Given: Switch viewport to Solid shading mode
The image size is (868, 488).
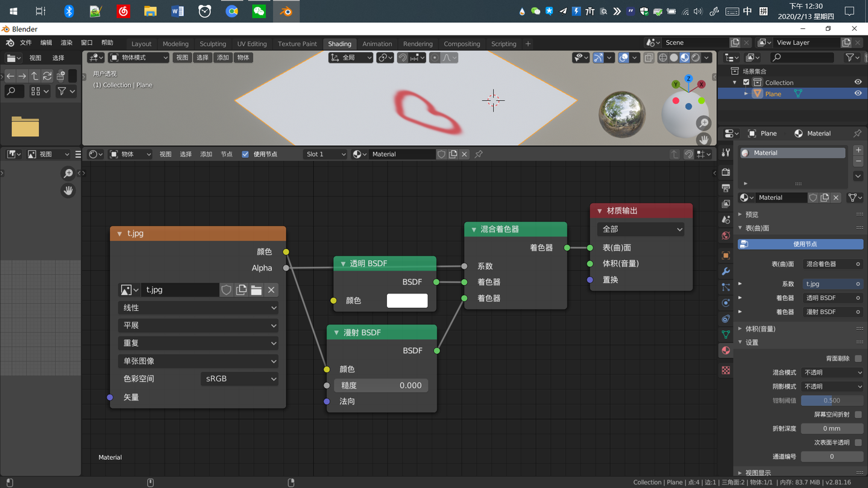Looking at the screenshot, I should click(x=674, y=57).
